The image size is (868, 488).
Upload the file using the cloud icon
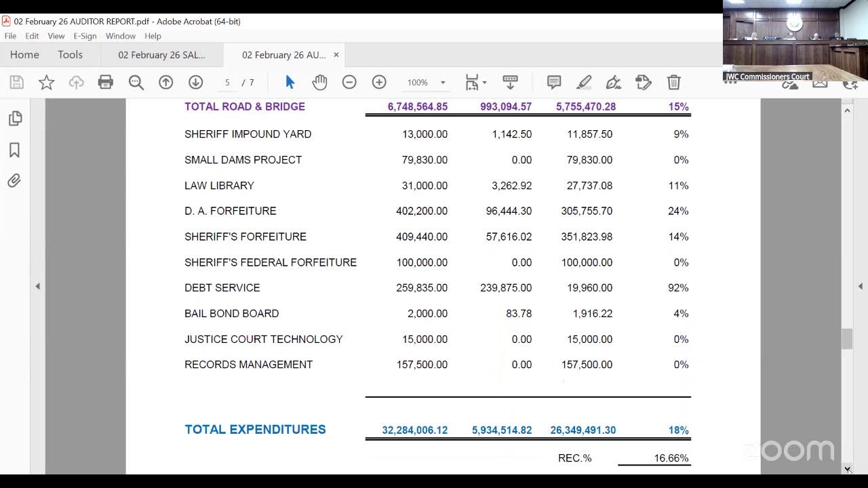[x=77, y=83]
